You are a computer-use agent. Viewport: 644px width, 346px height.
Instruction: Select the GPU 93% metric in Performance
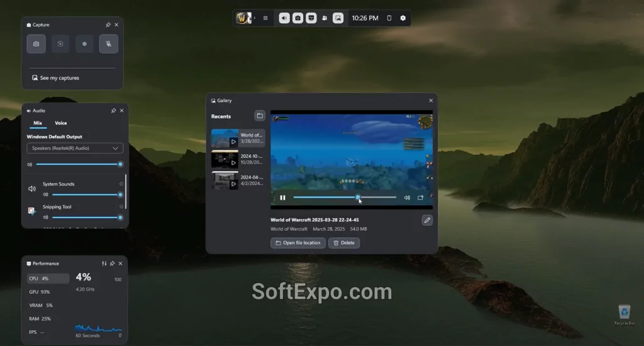coord(48,292)
